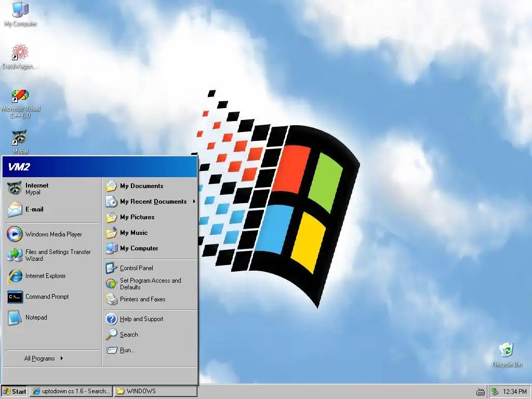The height and width of the screenshot is (399, 532).
Task: Click the My Music folder icon
Action: pyautogui.click(x=111, y=233)
